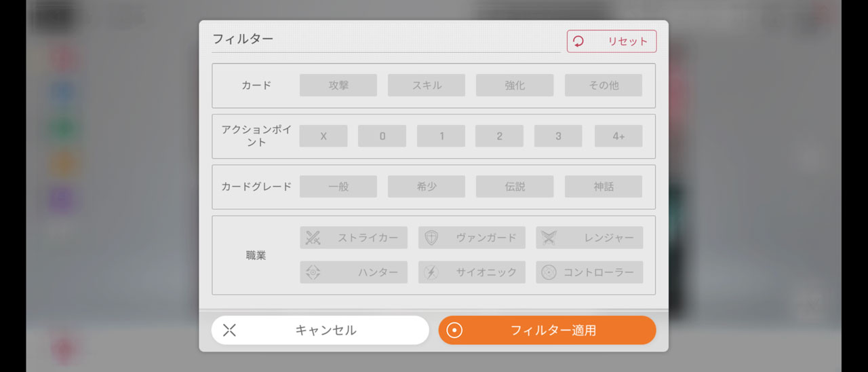Screen dimensions: 868x372
Task: Filter cards by スキル type
Action: (x=427, y=86)
